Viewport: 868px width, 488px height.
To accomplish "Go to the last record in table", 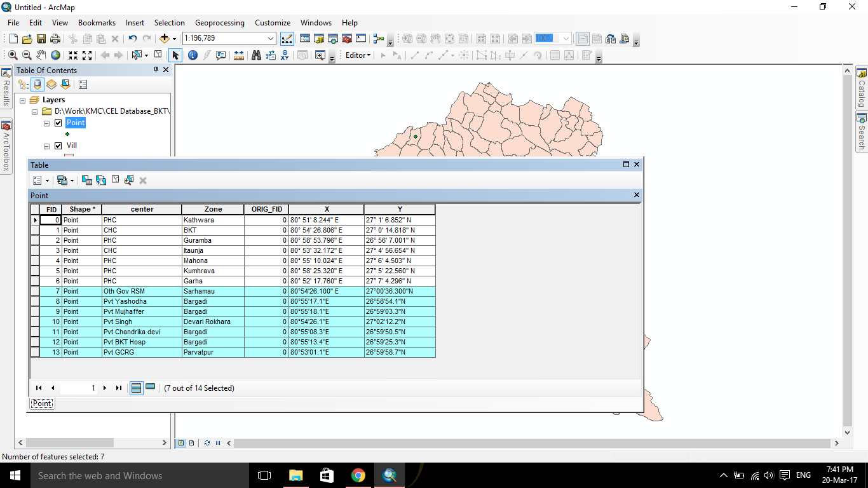I will tap(119, 388).
